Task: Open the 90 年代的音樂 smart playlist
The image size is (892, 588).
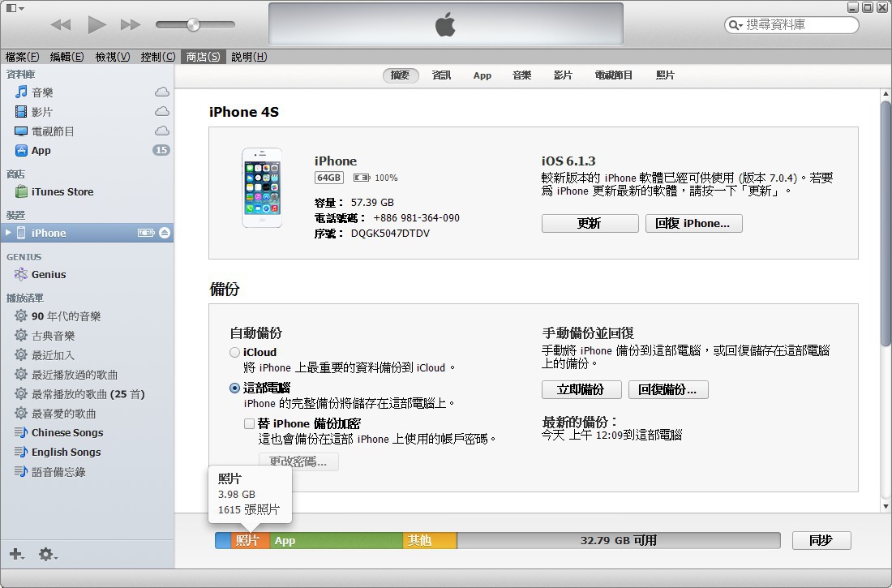Action: point(87,316)
